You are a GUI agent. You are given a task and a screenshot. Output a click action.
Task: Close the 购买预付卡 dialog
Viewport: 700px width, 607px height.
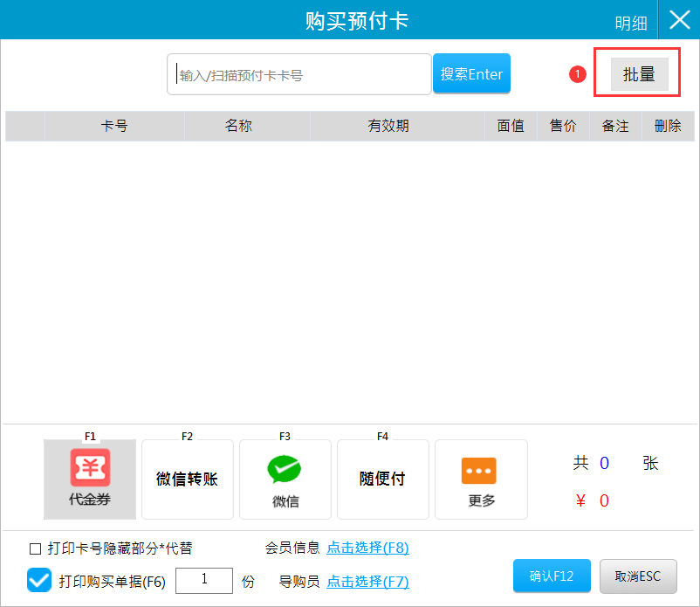[x=679, y=20]
